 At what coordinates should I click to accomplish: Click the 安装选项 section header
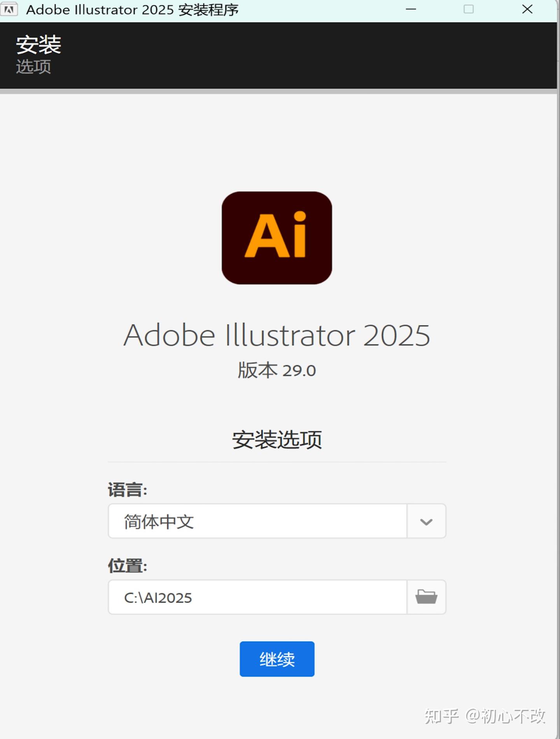(x=277, y=440)
